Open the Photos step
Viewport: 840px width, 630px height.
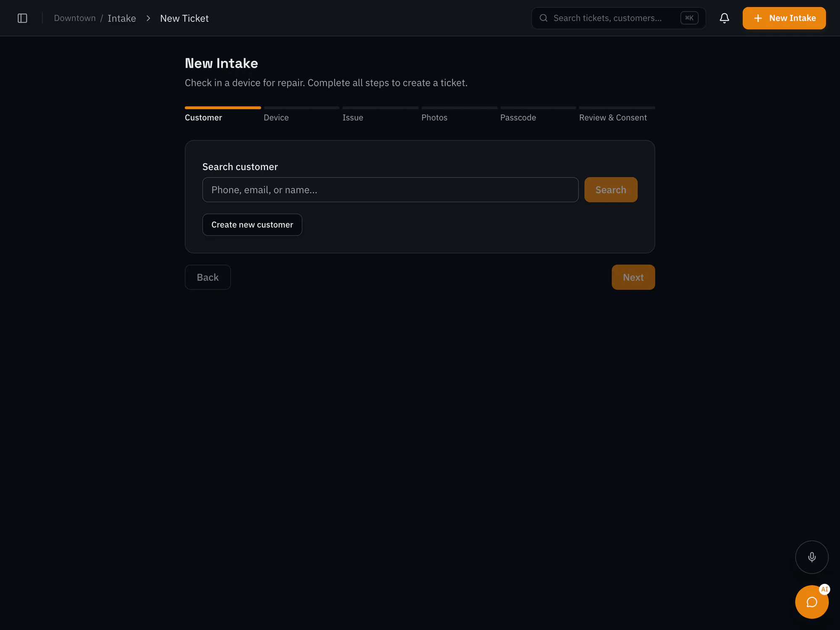[459, 115]
